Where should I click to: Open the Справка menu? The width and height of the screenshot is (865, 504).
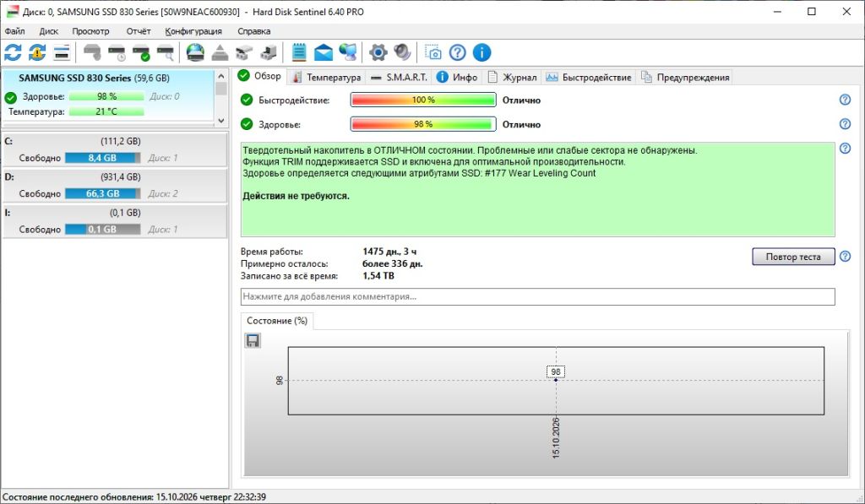click(253, 31)
